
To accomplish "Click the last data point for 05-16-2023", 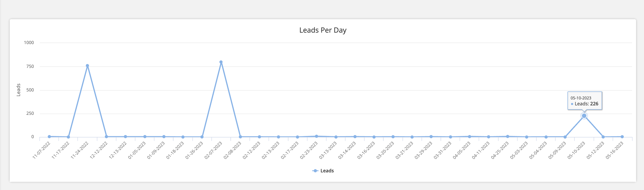I will coord(622,137).
